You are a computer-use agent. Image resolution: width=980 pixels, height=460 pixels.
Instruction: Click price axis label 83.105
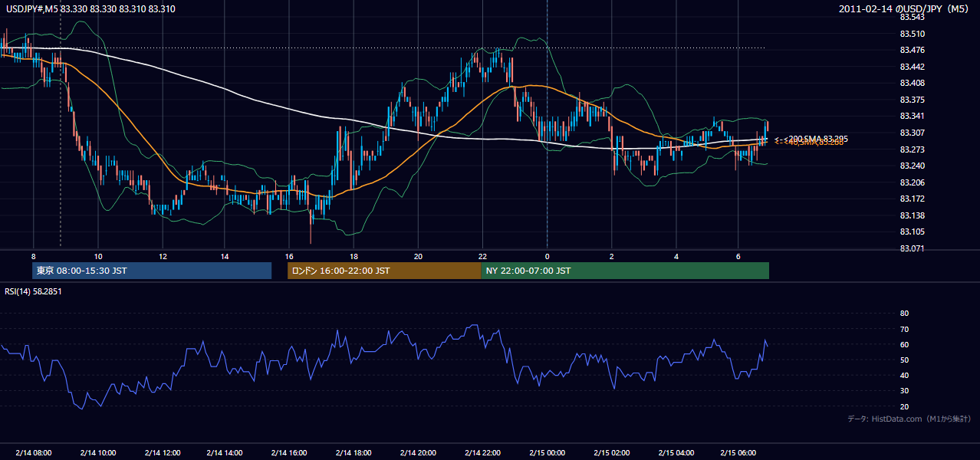[912, 232]
